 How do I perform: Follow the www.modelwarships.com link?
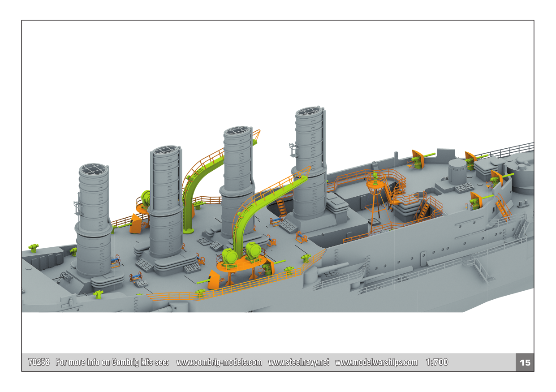pyautogui.click(x=376, y=362)
